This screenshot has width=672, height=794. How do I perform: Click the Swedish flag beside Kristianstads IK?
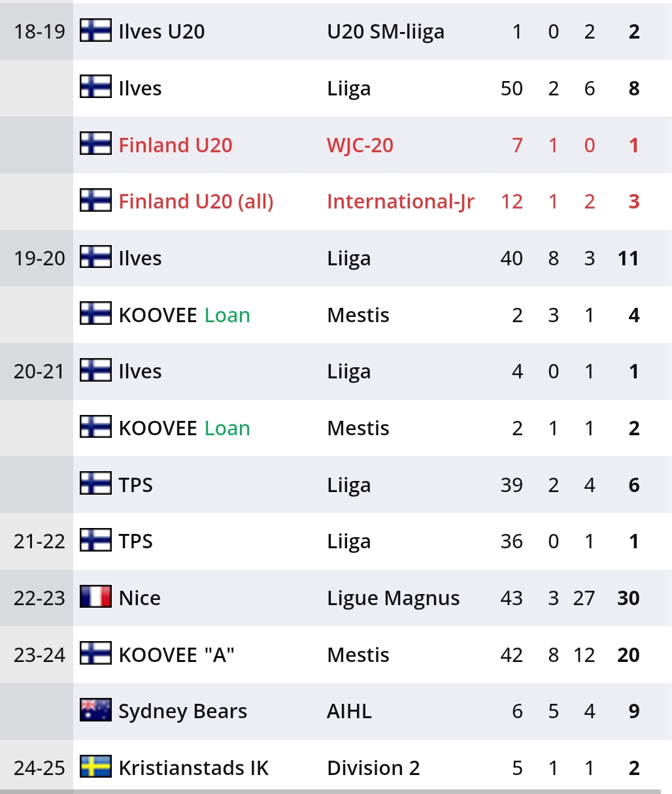95,767
